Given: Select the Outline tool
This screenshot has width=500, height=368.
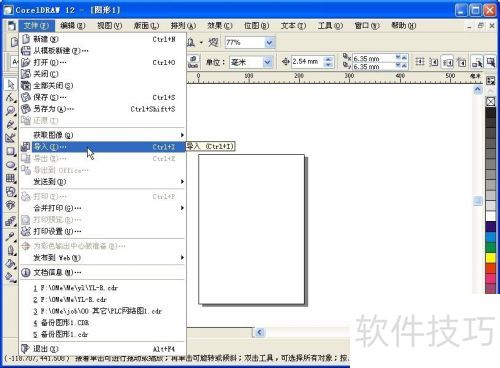Looking at the screenshot, I should (x=10, y=250).
